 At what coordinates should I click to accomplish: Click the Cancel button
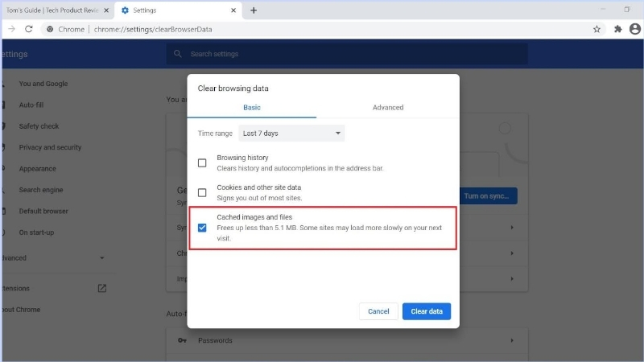coord(378,311)
